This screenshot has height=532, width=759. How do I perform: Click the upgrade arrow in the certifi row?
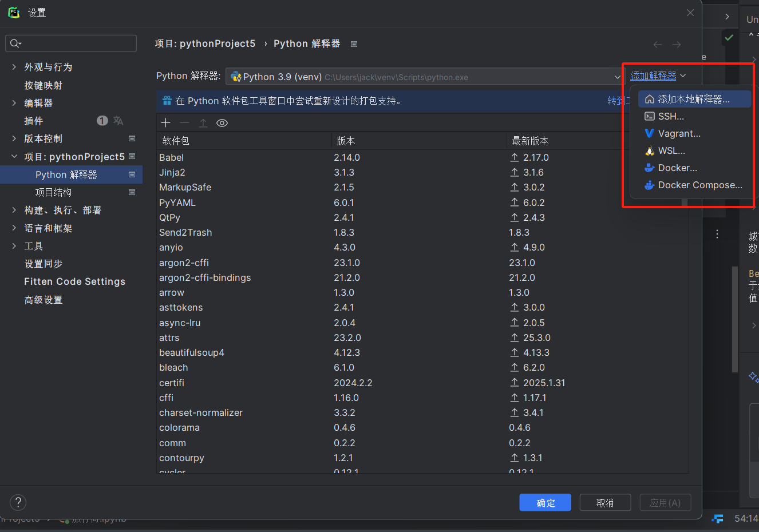[515, 383]
